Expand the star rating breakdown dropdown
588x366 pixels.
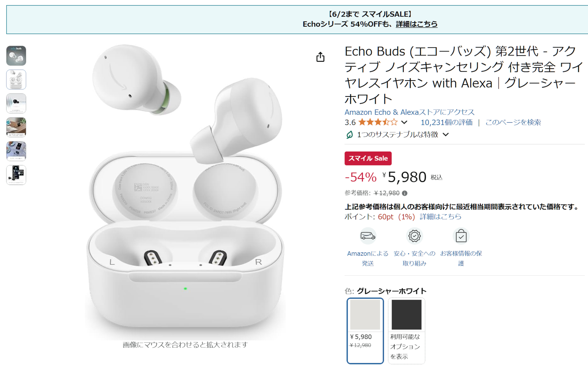tap(405, 122)
